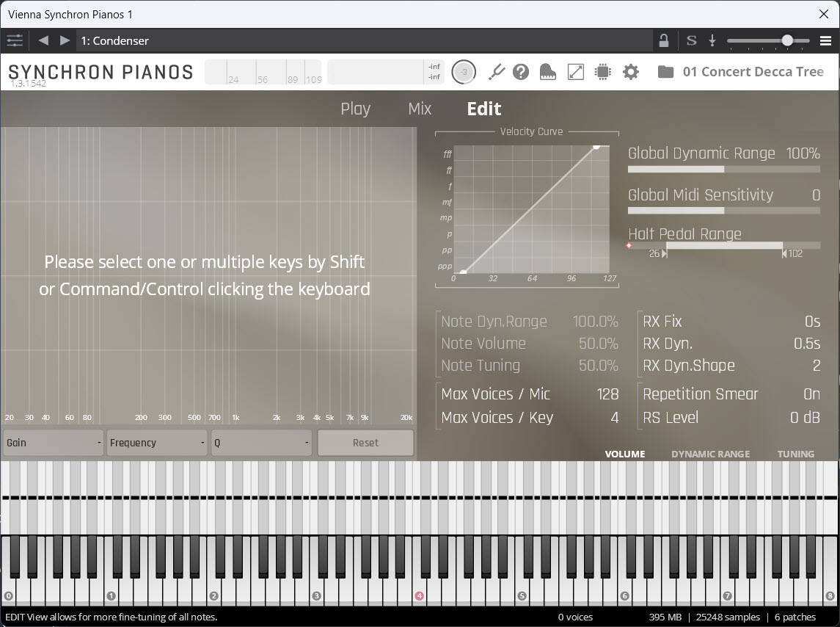The height and width of the screenshot is (627, 840).
Task: Click the Global Midi Sensitivity slider
Action: [724, 211]
